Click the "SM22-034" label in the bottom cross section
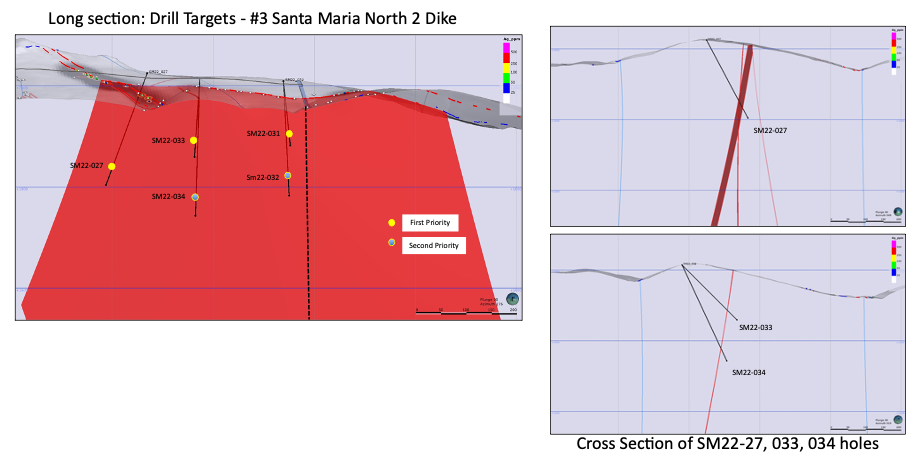 (x=749, y=373)
